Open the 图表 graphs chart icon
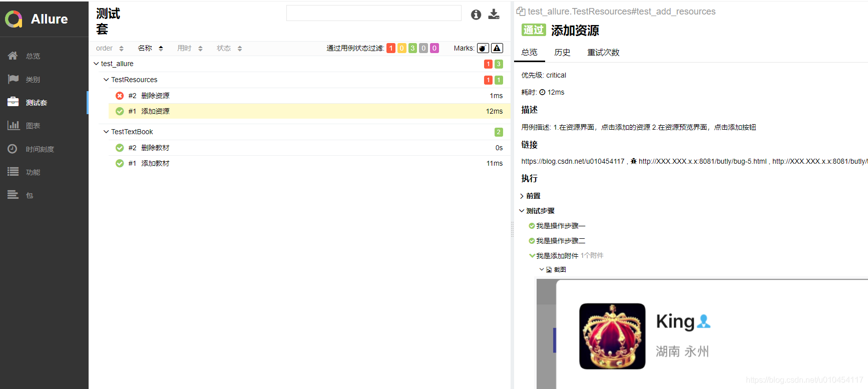 point(13,125)
